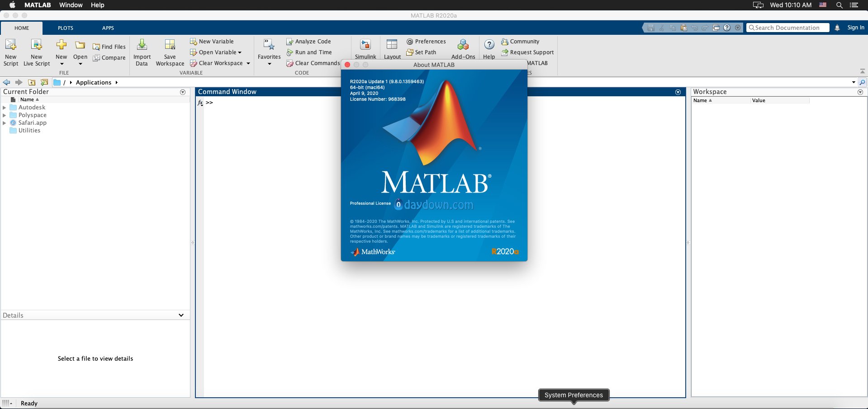The image size is (868, 409).
Task: Click the address bar search magnifier icon
Action: [863, 82]
